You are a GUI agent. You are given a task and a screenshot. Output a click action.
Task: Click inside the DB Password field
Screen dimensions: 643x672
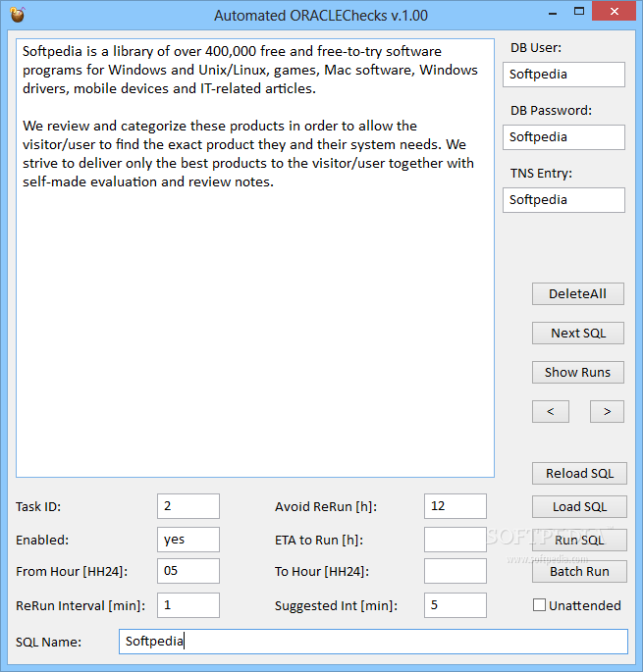coord(563,137)
